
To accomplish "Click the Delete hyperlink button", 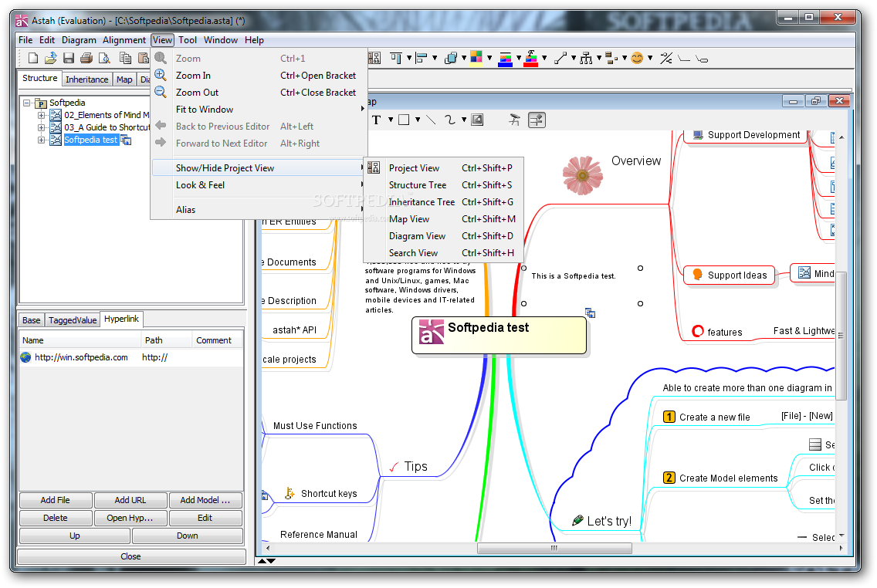I will tap(56, 518).
